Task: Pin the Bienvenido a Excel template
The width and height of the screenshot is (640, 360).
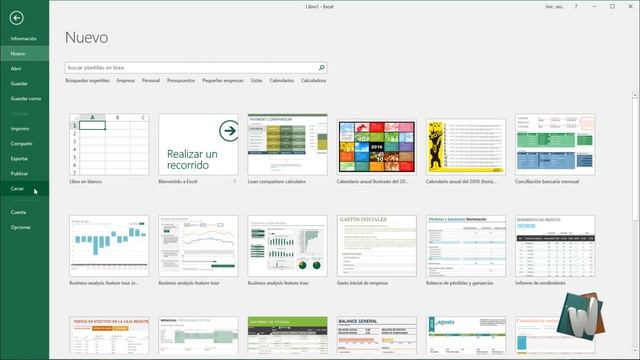Action: pyautogui.click(x=235, y=181)
